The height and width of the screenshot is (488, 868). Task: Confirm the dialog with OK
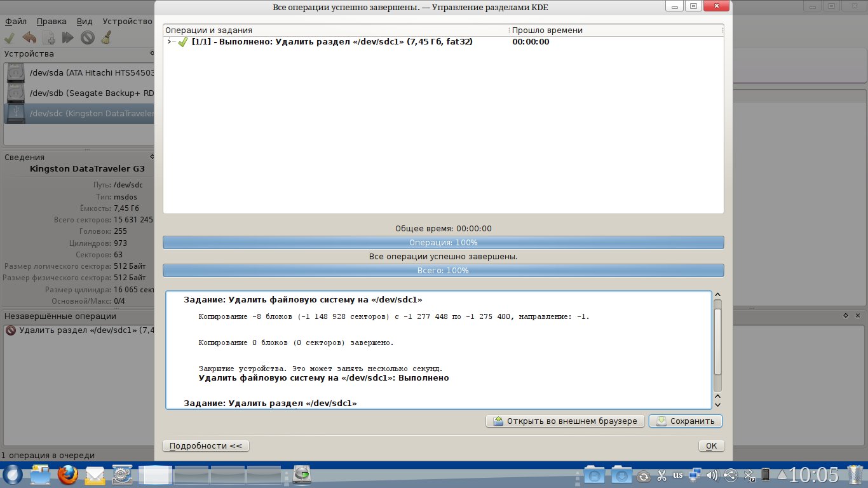pyautogui.click(x=711, y=446)
